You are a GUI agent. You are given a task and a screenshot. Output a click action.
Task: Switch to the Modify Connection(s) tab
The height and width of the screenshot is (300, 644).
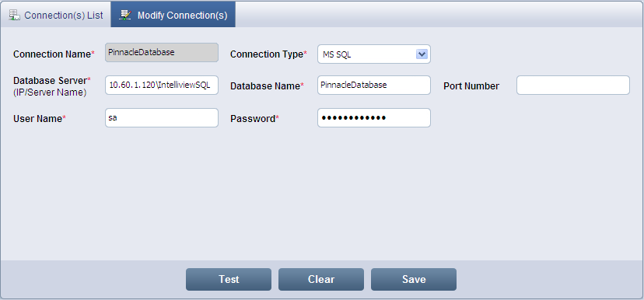[173, 15]
